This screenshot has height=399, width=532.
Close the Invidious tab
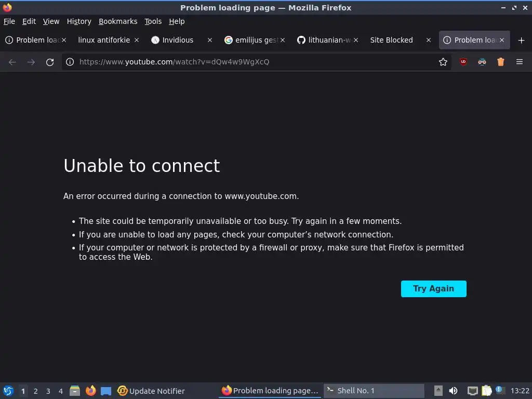(210, 40)
